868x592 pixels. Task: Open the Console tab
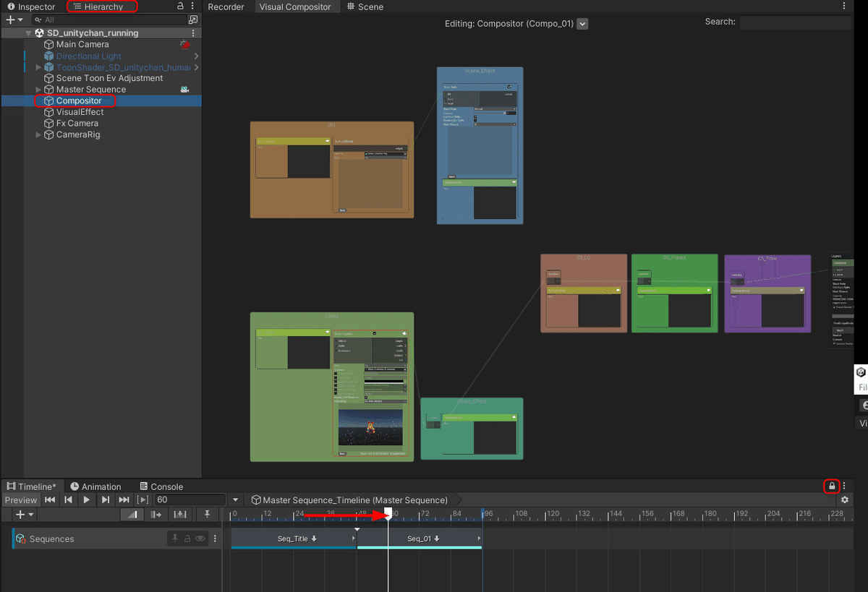161,486
